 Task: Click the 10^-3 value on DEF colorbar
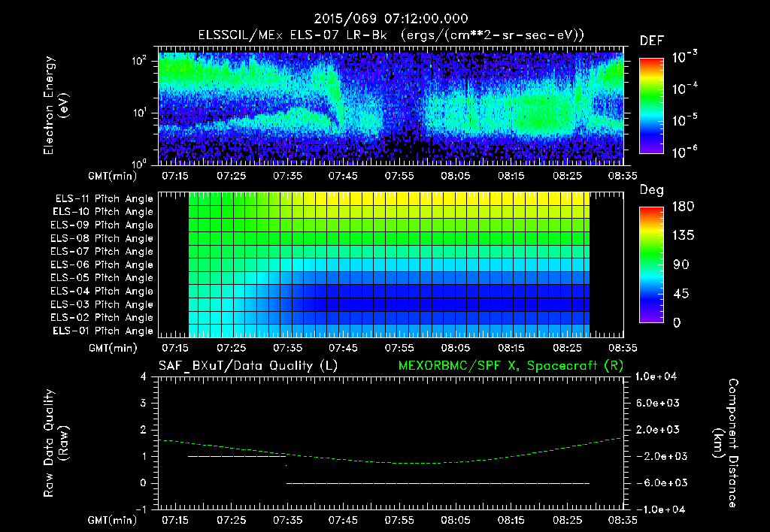coord(684,57)
